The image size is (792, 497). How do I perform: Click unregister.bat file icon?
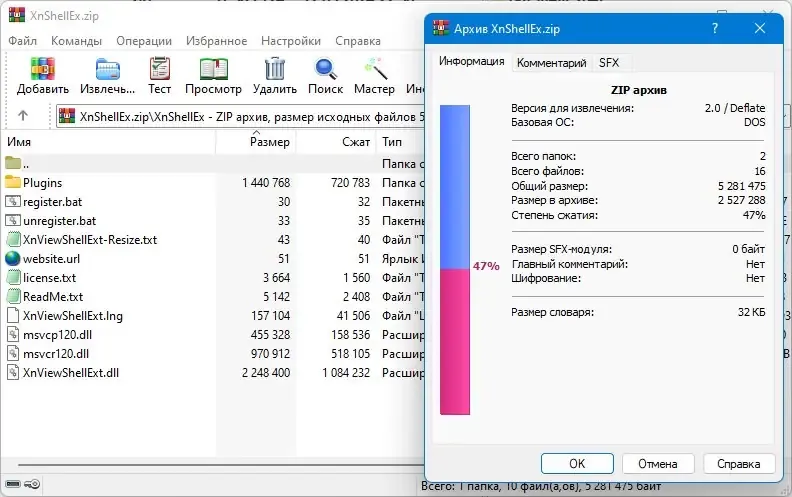[13, 220]
